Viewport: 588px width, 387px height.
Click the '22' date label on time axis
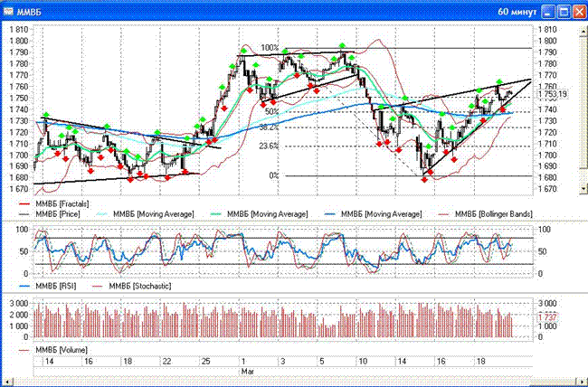[166, 362]
